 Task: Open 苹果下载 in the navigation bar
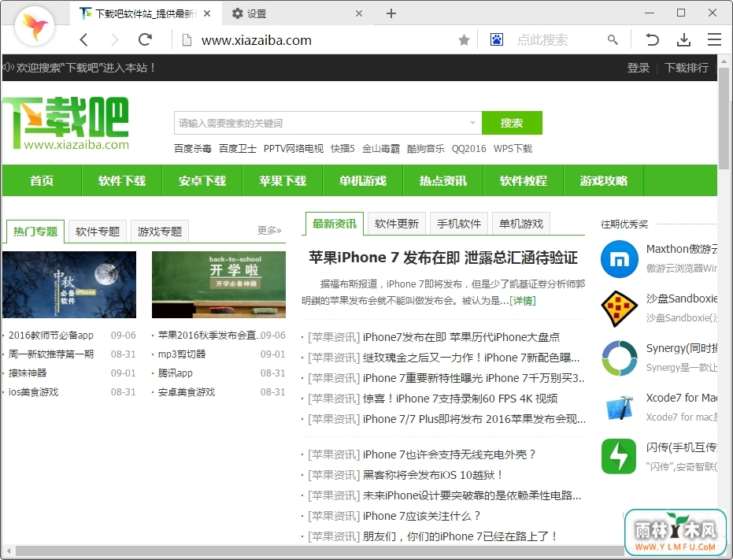point(283,180)
